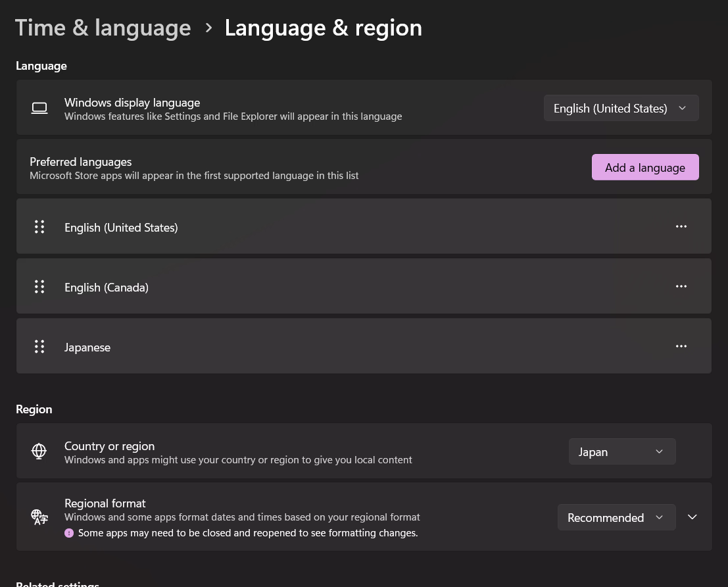Select the English (Canada) language entry

click(x=107, y=288)
